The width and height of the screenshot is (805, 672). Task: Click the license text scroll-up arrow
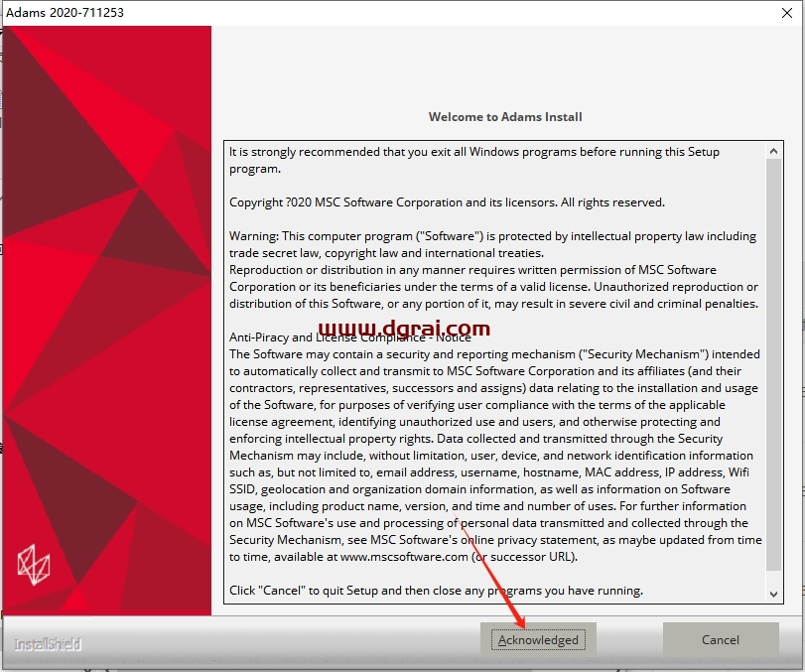point(773,151)
